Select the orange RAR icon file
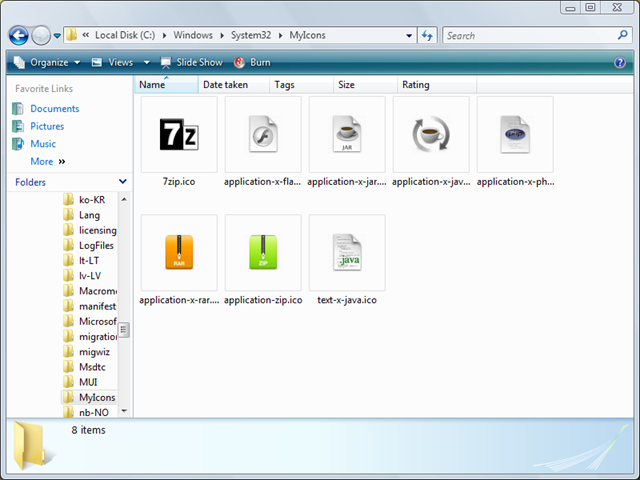640x480 pixels. pos(179,253)
